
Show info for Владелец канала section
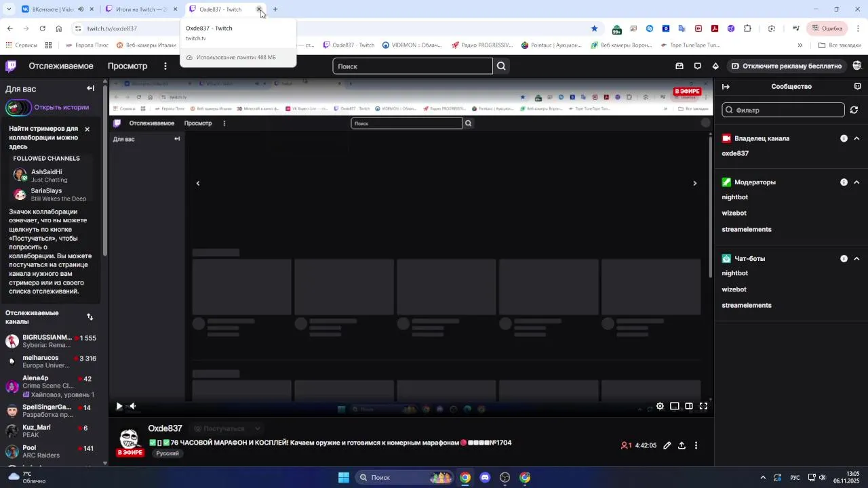point(844,138)
